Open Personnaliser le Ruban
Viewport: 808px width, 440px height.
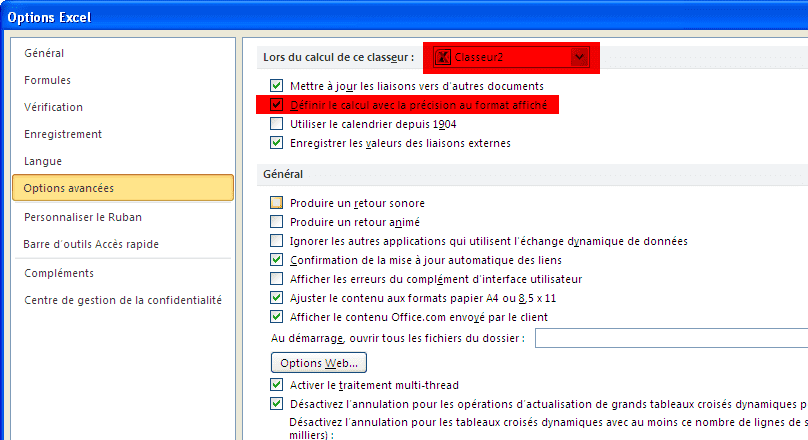pos(83,217)
